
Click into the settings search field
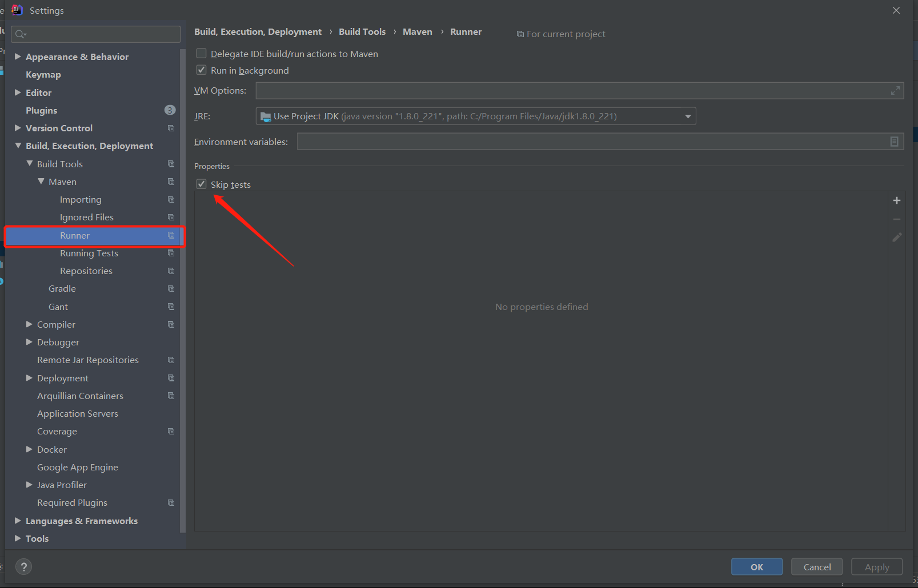[x=96, y=34]
